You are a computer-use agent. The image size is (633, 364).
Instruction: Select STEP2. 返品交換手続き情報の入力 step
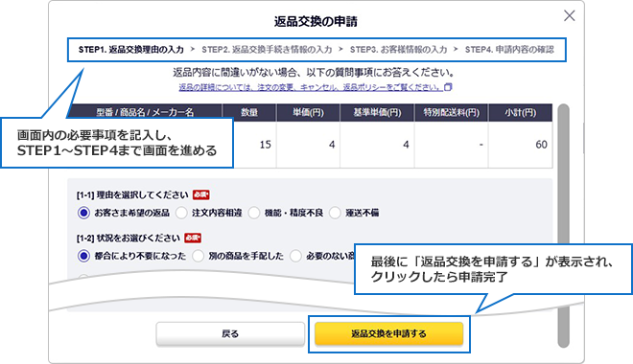pyautogui.click(x=267, y=50)
